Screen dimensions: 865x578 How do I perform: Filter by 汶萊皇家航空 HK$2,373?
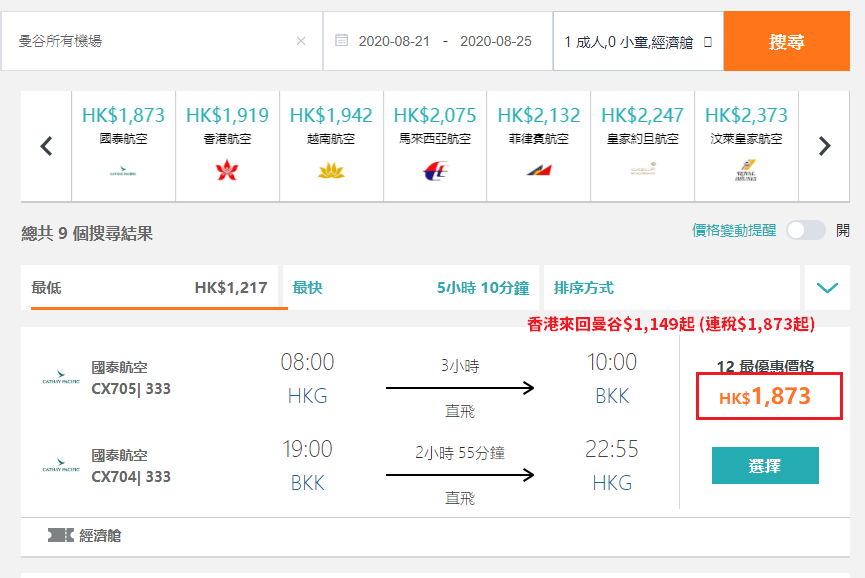click(x=746, y=146)
